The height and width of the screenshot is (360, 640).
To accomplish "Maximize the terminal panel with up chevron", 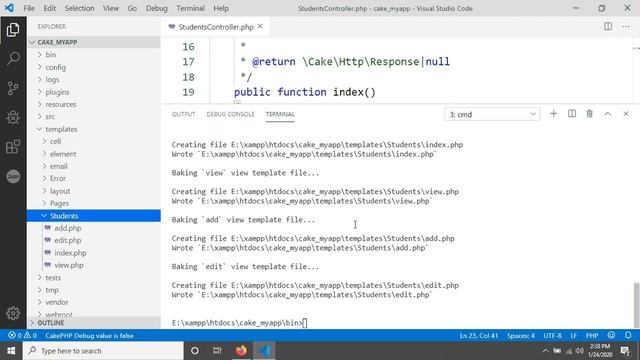I will [x=608, y=114].
